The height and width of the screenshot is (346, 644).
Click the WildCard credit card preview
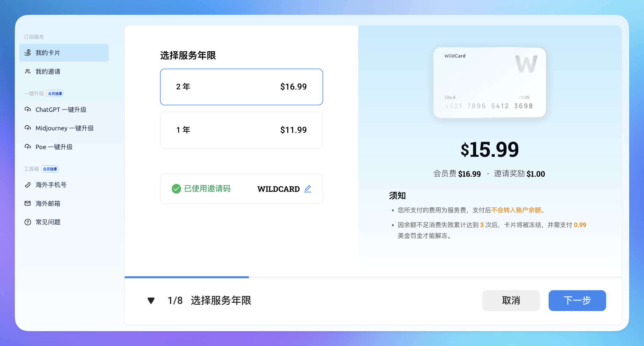[489, 82]
